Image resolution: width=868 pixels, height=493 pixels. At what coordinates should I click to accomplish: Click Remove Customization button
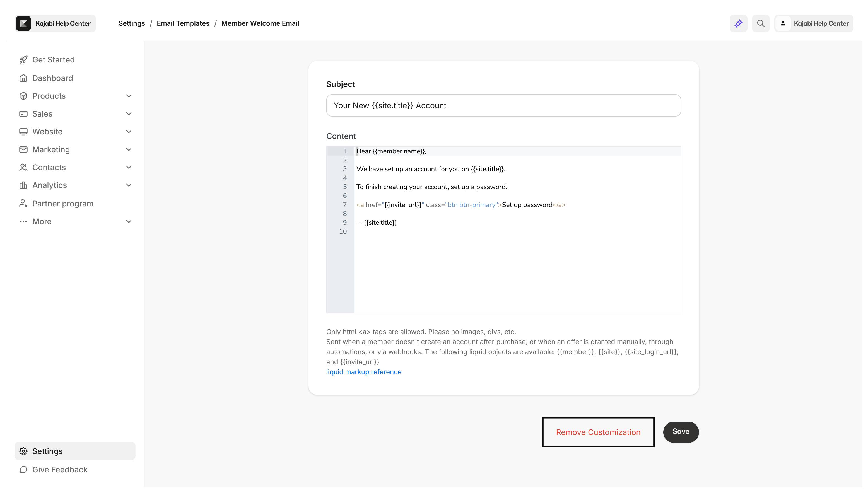point(598,432)
